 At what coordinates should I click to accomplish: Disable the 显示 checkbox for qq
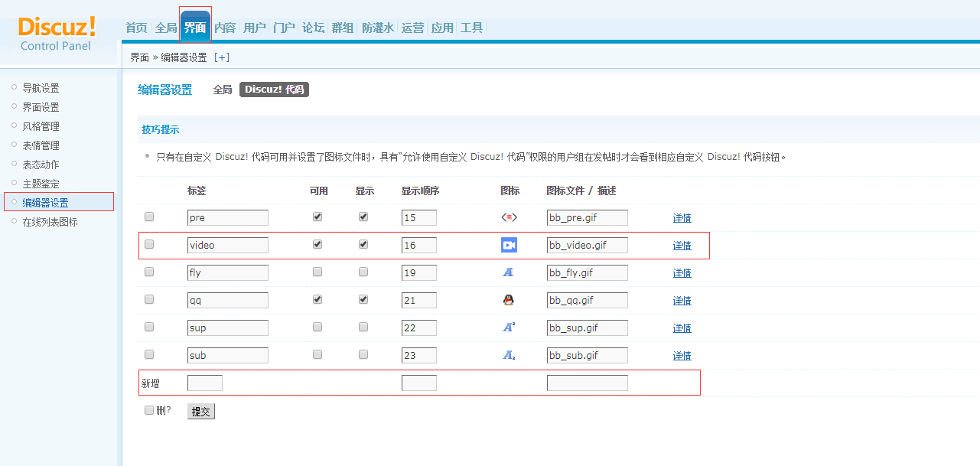[x=363, y=299]
